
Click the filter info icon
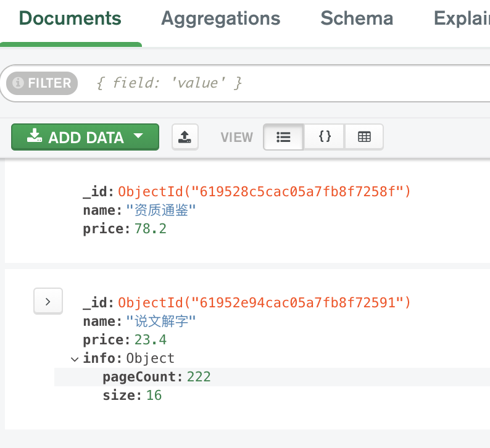click(19, 83)
